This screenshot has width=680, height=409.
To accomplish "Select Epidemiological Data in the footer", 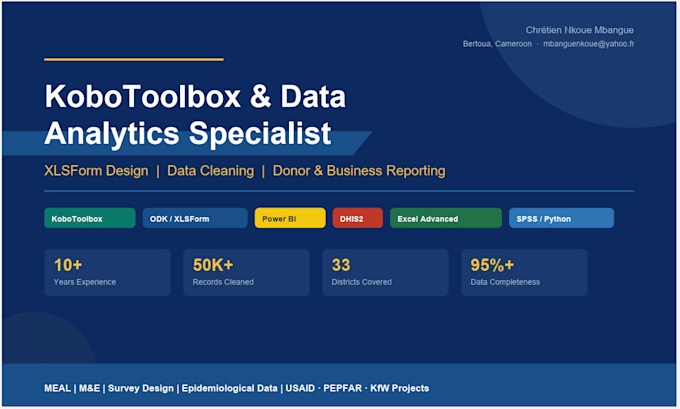I will pos(229,388).
